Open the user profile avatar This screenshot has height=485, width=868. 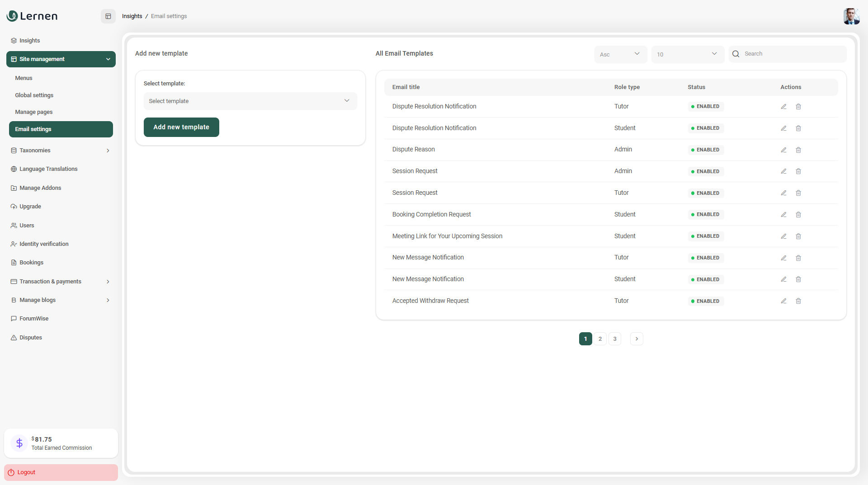[x=851, y=16]
